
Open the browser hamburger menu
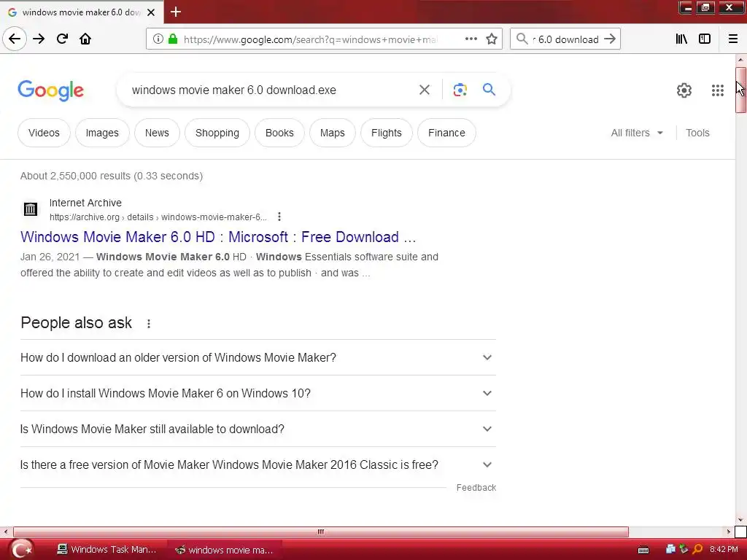click(733, 39)
